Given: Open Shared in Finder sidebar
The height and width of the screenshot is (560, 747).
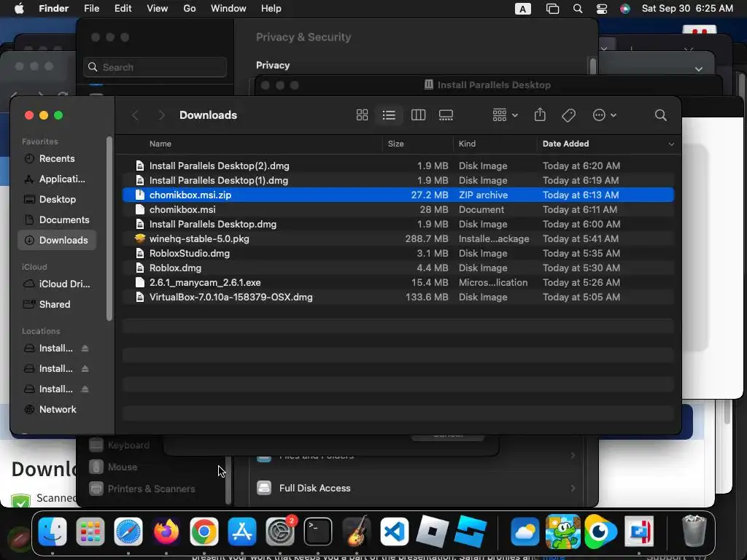Looking at the screenshot, I should pyautogui.click(x=57, y=304).
